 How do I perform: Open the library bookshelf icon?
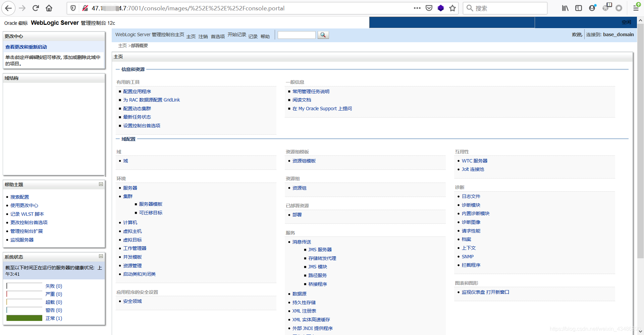point(565,8)
